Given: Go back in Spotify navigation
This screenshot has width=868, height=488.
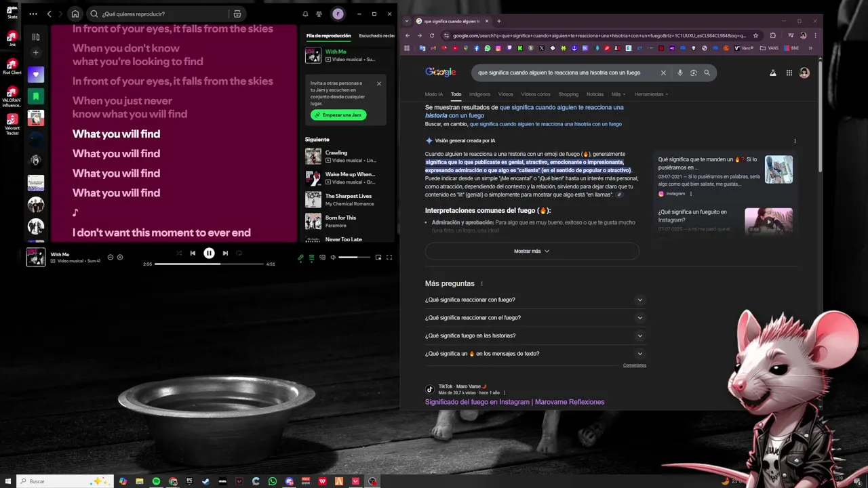Looking at the screenshot, I should coord(49,14).
